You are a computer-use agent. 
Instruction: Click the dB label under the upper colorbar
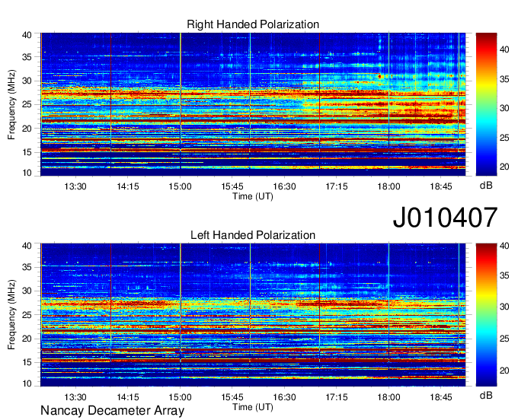point(486,186)
